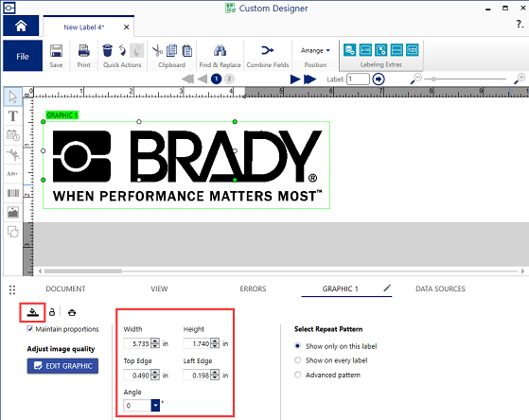Redo the last action
This screenshot has width=529, height=420.
(137, 50)
